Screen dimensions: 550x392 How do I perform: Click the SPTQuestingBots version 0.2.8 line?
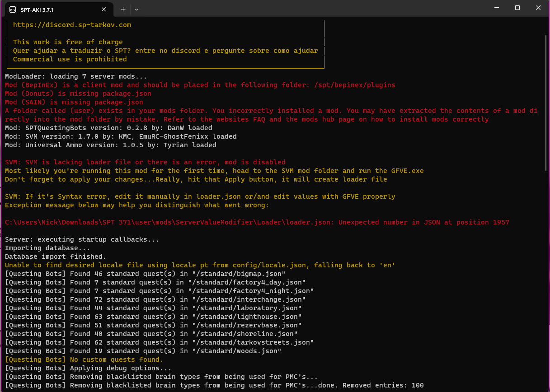pyautogui.click(x=108, y=128)
